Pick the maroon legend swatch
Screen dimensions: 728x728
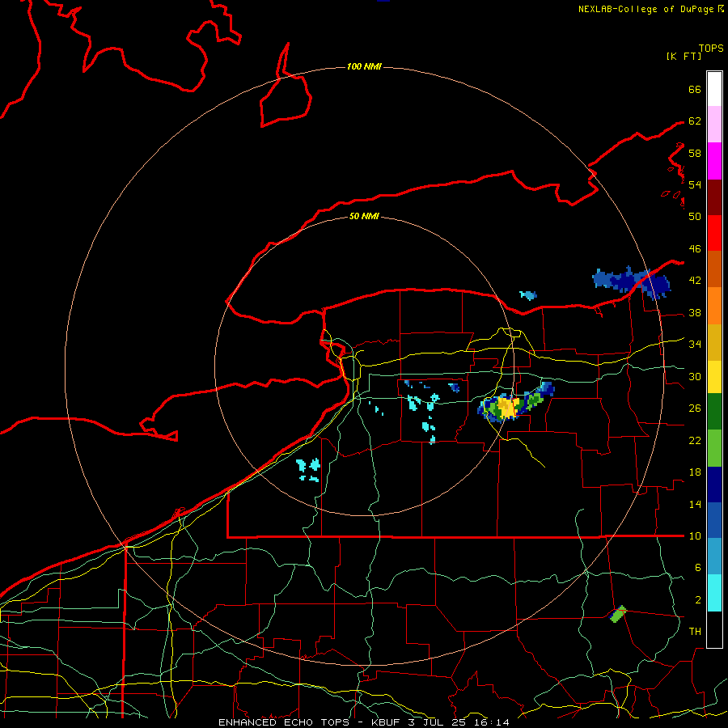[714, 197]
